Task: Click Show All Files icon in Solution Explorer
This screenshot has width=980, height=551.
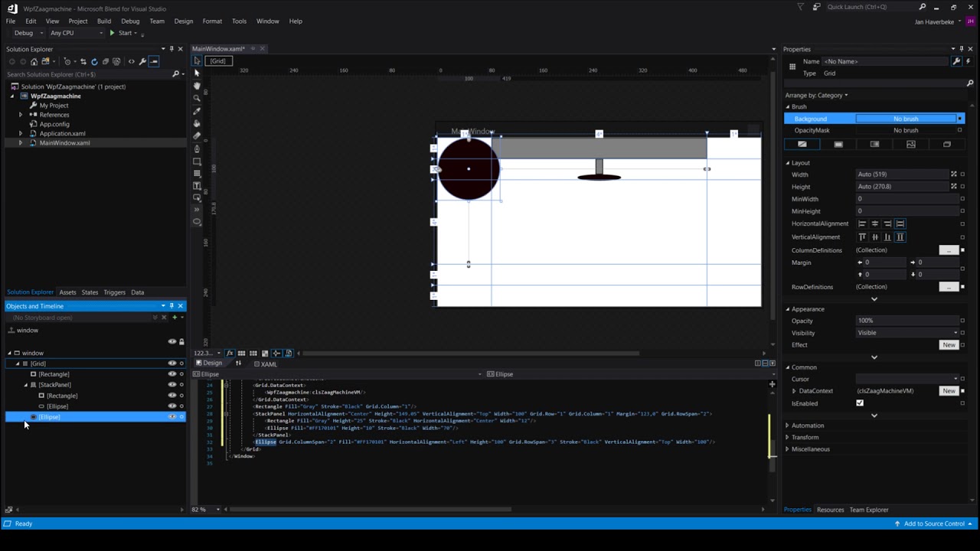Action: (x=116, y=61)
